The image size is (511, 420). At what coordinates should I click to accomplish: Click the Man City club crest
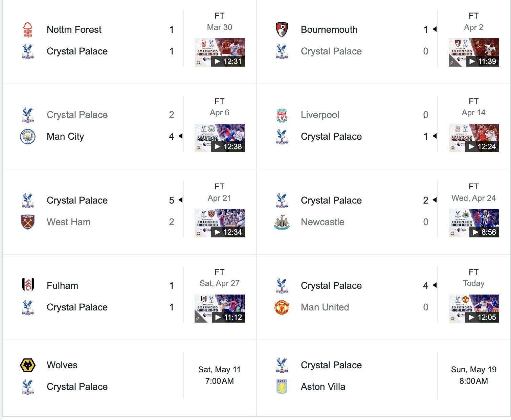tap(28, 136)
